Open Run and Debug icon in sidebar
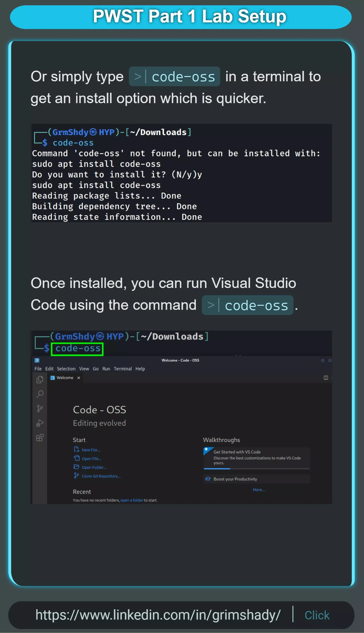The image size is (364, 633). tap(40, 423)
